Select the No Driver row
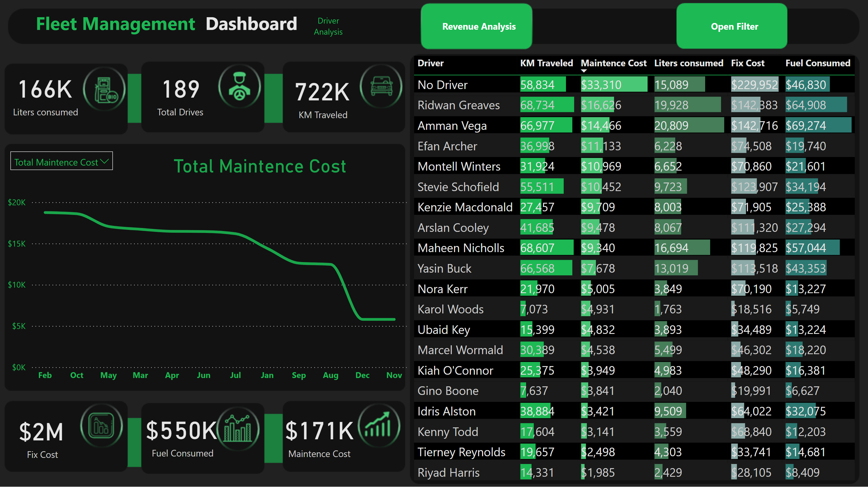The height and width of the screenshot is (487, 868). pos(634,85)
